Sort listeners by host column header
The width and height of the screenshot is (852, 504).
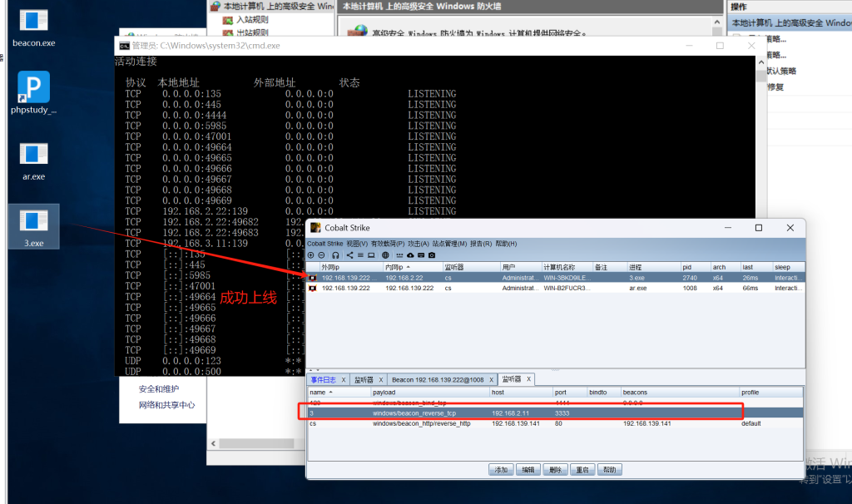521,392
